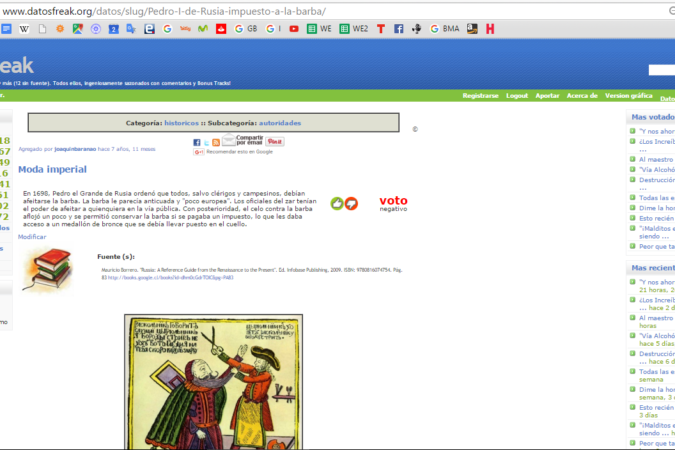Open the red T bookmark
The image size is (675, 450).
click(381, 29)
